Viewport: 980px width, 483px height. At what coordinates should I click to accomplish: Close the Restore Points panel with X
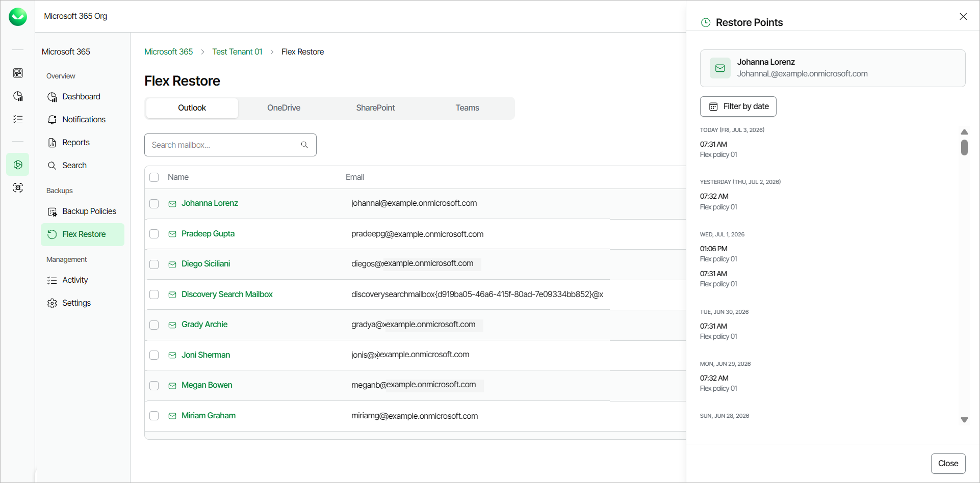click(x=963, y=16)
